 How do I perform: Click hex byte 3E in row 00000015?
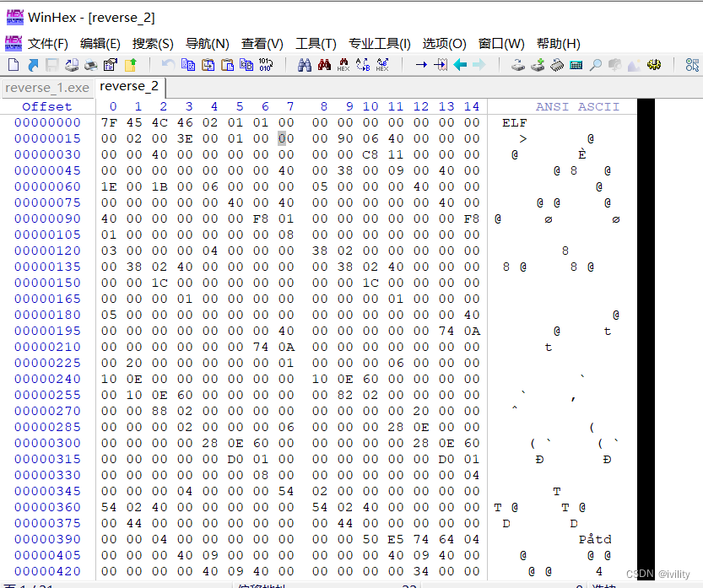[185, 138]
